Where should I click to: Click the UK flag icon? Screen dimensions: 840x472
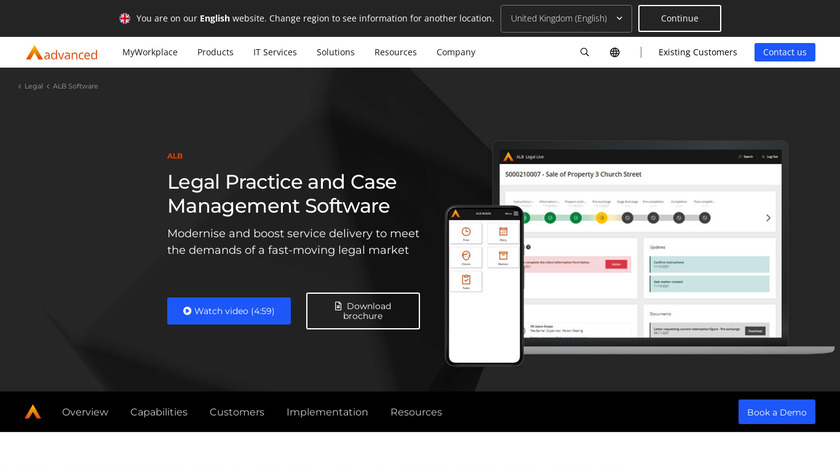125,18
